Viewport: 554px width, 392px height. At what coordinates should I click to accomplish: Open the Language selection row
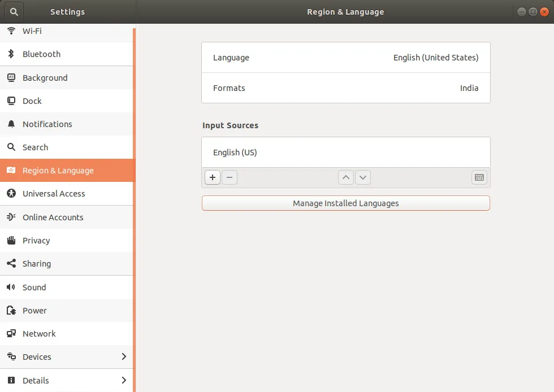click(345, 58)
